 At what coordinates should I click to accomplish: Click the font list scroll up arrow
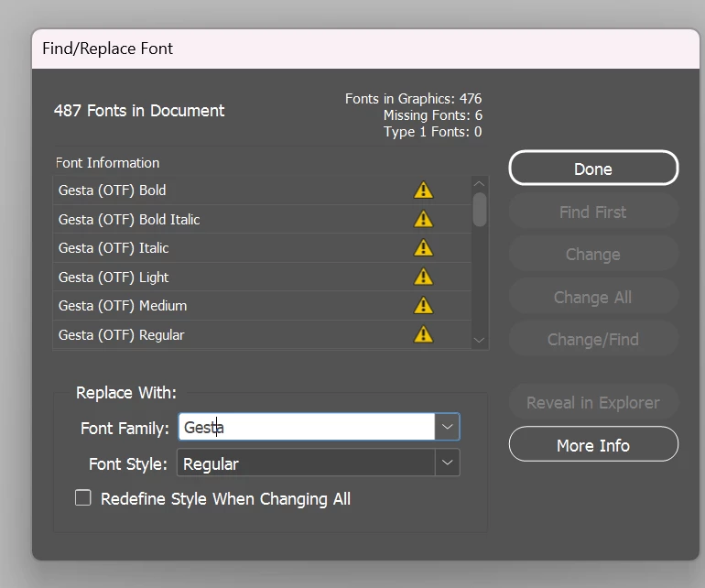(479, 183)
